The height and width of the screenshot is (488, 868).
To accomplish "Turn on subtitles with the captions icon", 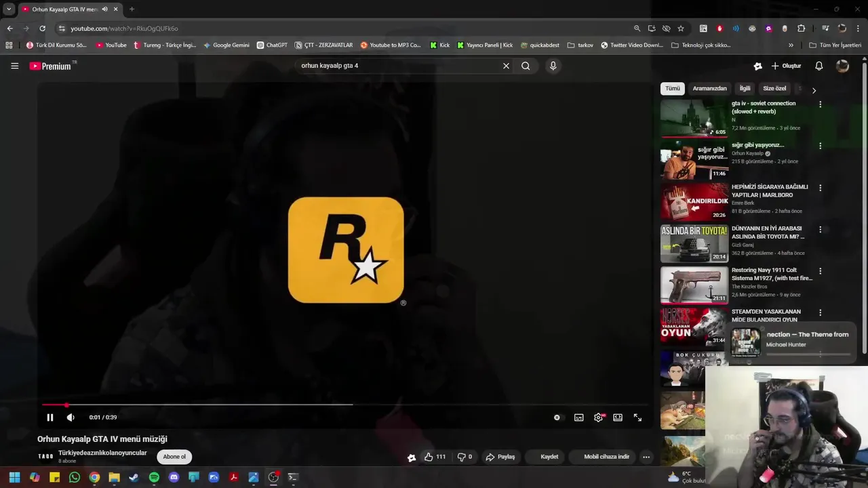I will point(578,418).
